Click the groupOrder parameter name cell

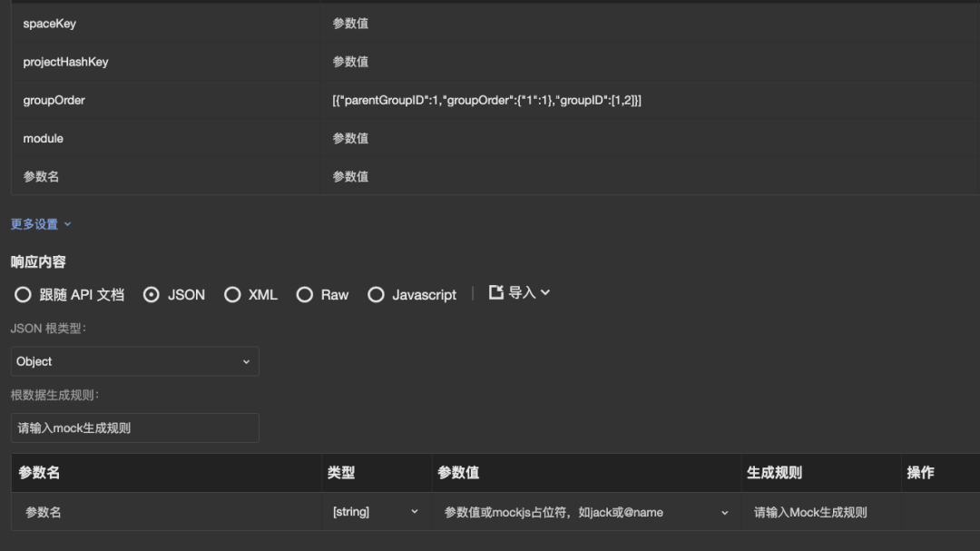pyautogui.click(x=166, y=100)
